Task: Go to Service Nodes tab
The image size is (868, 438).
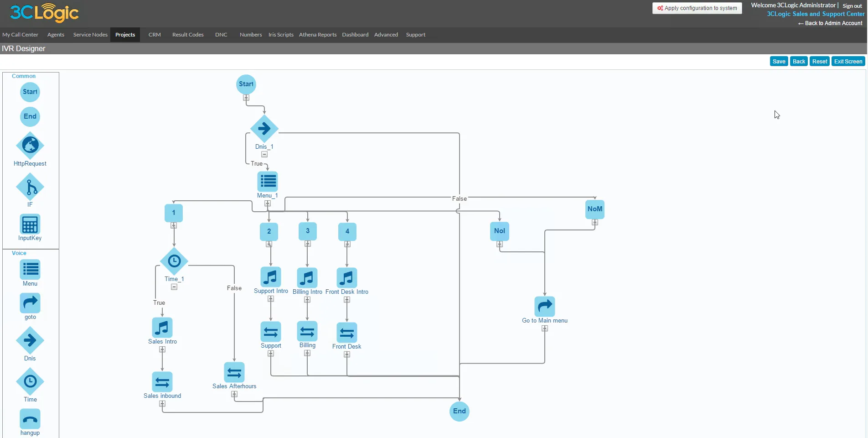Action: [90, 35]
